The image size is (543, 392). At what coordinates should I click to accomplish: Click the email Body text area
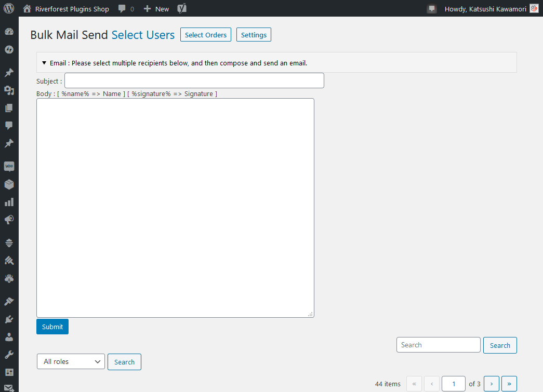(x=175, y=208)
